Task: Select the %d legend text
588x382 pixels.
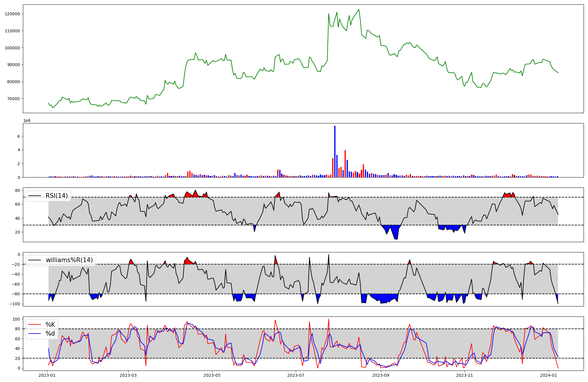Action: pos(50,334)
